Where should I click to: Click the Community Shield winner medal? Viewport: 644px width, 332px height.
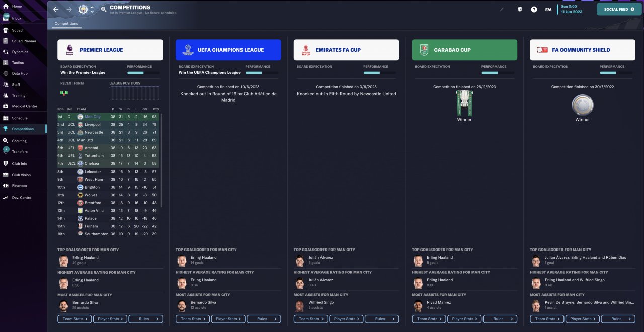click(583, 105)
